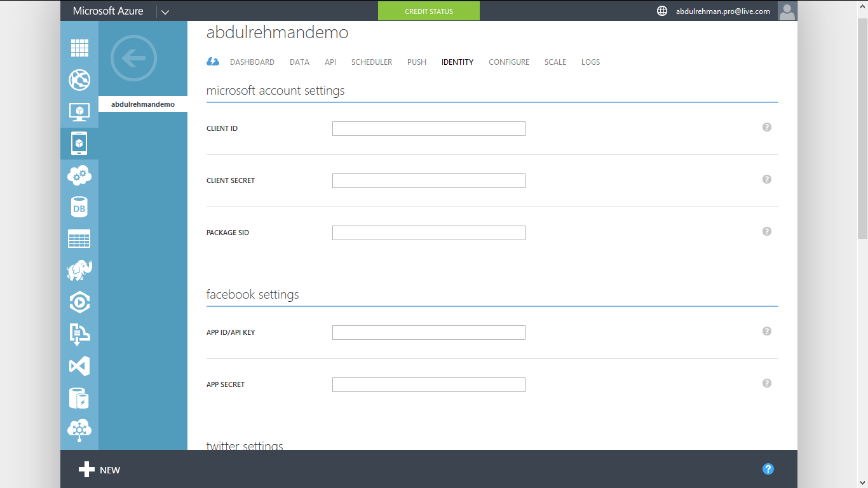Viewport: 868px width, 488px height.
Task: Open Cloud Services gear-cloud icon
Action: click(79, 175)
